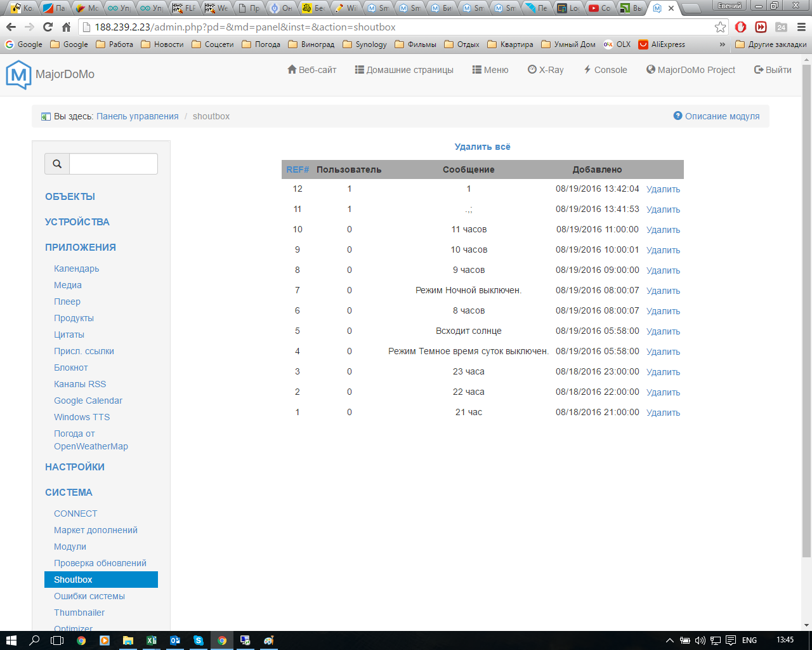
Task: Open Домашние страницы in top navigation
Action: (404, 70)
